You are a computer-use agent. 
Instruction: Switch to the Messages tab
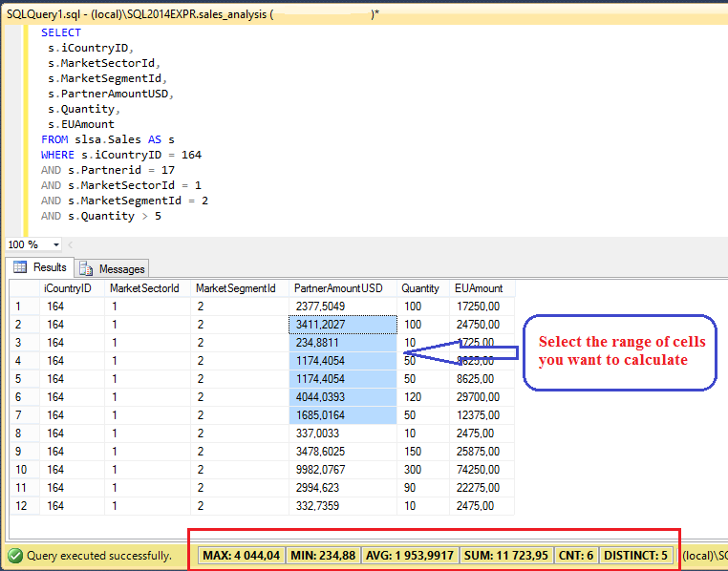point(112,268)
